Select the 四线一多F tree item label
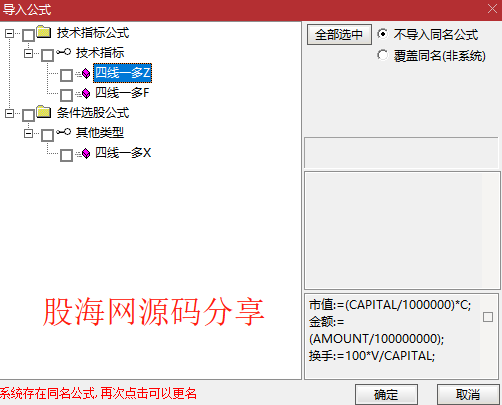The height and width of the screenshot is (405, 502). tap(122, 93)
